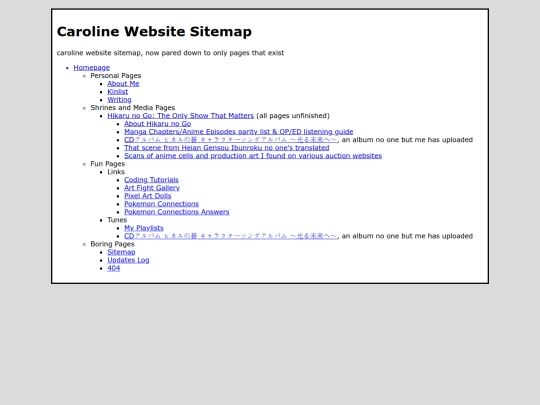Open the Pokemon Connections link
The height and width of the screenshot is (405, 540).
tap(162, 204)
